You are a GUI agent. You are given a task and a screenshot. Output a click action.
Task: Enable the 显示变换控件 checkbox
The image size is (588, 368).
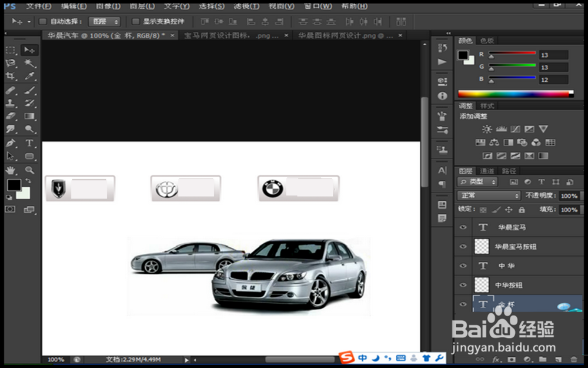[x=136, y=21]
